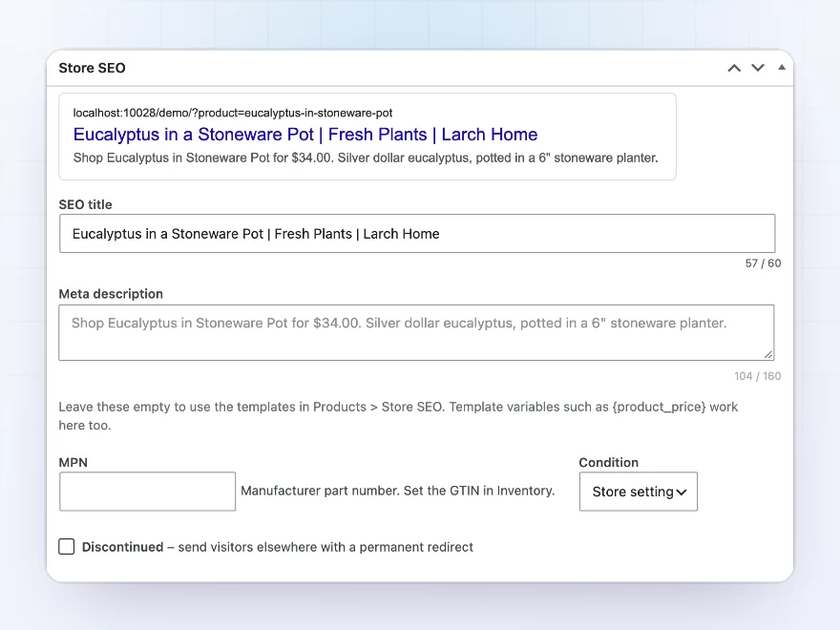This screenshot has width=840, height=630.
Task: Enable the Discontinued checkbox
Action: [x=67, y=546]
